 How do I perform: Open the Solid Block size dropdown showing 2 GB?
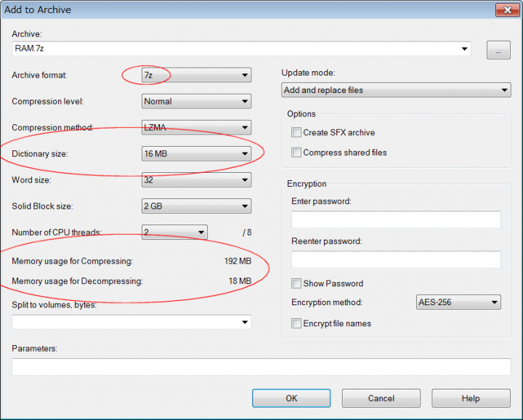[x=196, y=206]
